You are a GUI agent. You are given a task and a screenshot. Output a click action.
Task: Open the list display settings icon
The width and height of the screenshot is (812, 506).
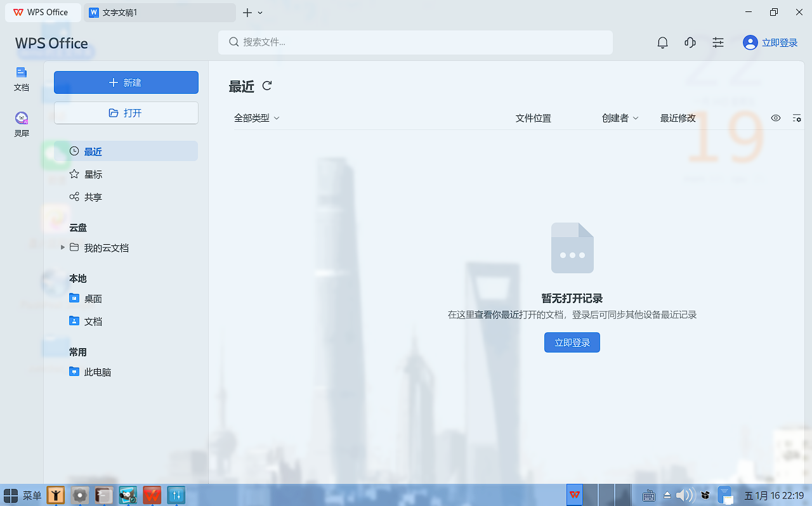point(797,118)
